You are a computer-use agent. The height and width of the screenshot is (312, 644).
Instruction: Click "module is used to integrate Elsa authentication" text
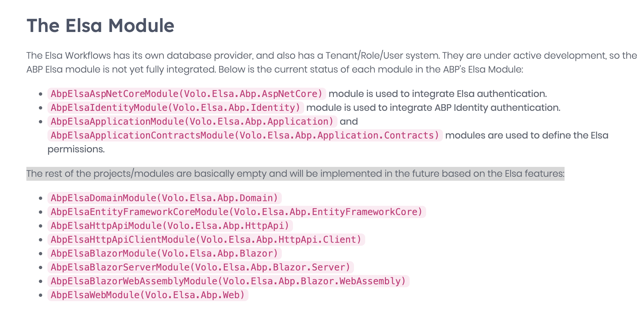(437, 94)
